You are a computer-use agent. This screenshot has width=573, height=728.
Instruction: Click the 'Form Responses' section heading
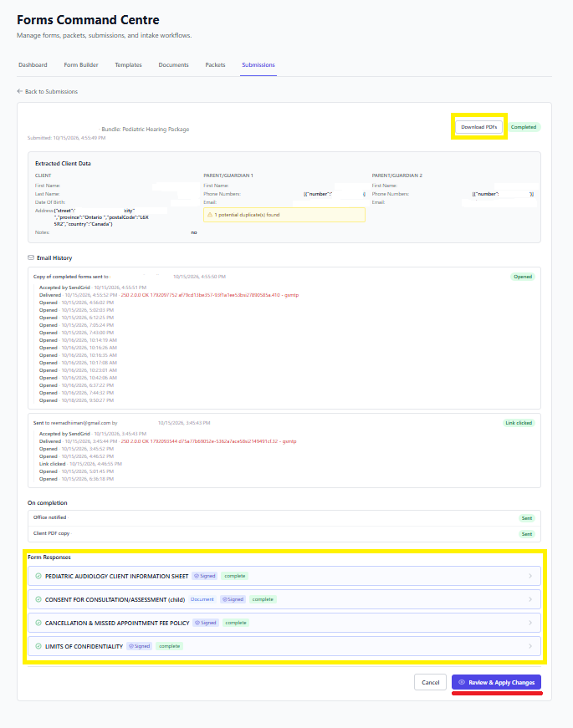[x=49, y=557]
